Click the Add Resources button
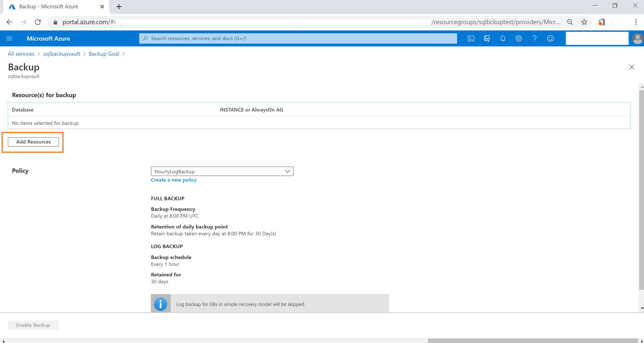The image size is (644, 343). pyautogui.click(x=34, y=141)
